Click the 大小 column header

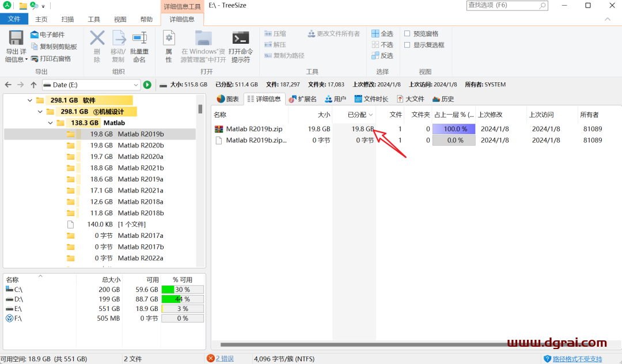tap(324, 115)
